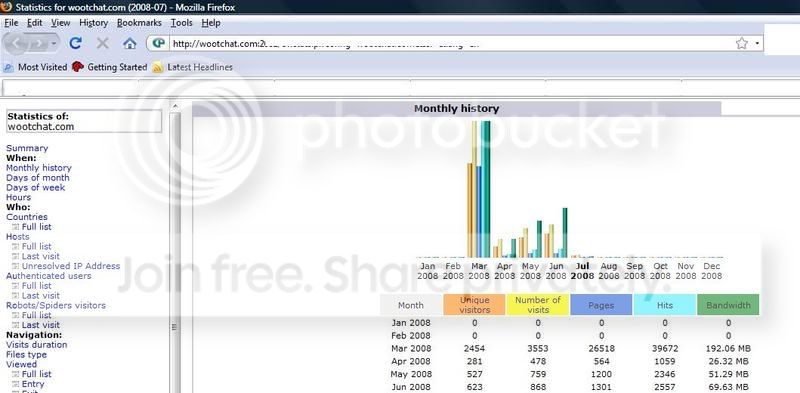Open the Days of month link

click(x=38, y=178)
